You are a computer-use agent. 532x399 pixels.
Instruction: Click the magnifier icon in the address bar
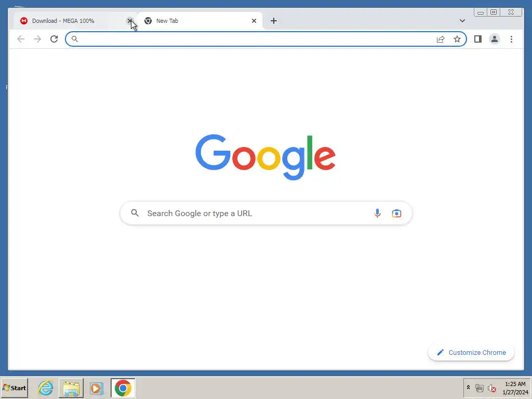[75, 39]
